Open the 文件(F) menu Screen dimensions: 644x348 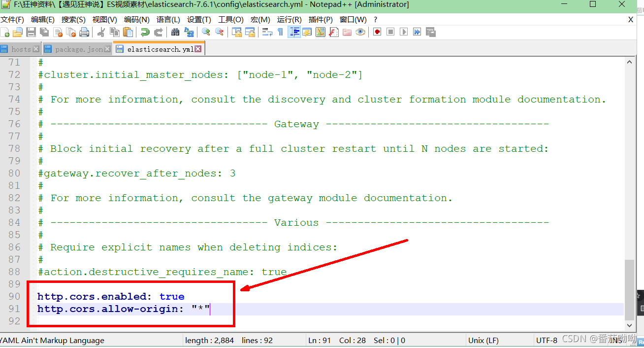click(x=12, y=20)
